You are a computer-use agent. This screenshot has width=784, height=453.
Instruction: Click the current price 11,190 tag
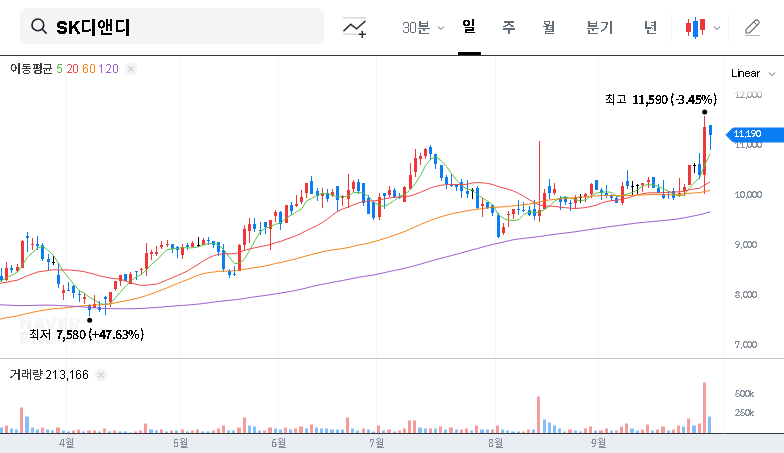746,134
